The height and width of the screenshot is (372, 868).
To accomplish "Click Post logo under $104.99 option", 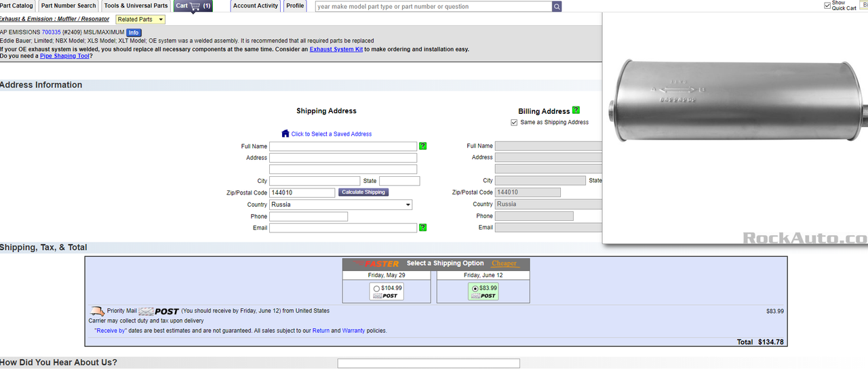I will (386, 296).
